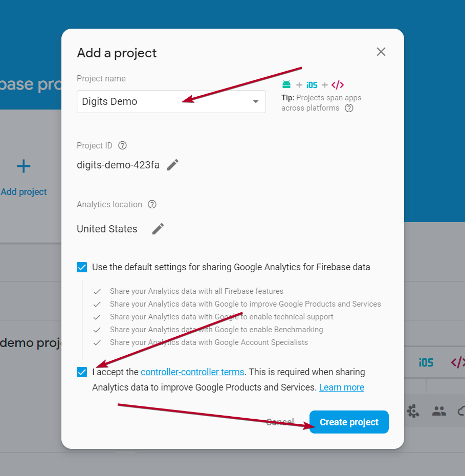This screenshot has width=465, height=476.
Task: Expand the Project name dropdown arrow
Action: [256, 101]
